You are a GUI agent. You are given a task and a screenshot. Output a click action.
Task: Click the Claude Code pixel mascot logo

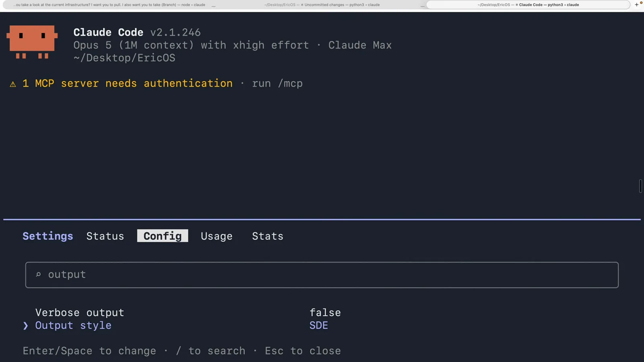click(32, 42)
